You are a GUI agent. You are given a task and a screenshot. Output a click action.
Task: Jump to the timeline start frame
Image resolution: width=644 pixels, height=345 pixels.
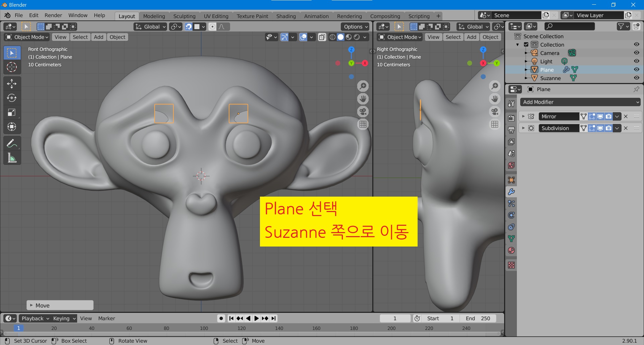tap(231, 319)
